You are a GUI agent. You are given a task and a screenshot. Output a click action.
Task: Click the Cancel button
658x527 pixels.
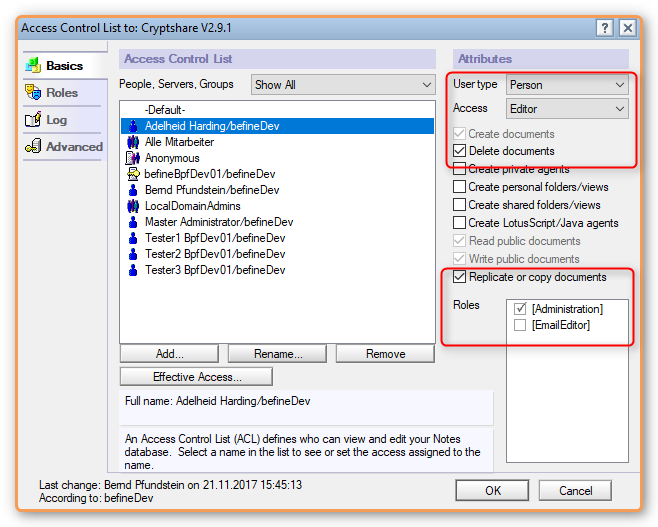pos(575,490)
